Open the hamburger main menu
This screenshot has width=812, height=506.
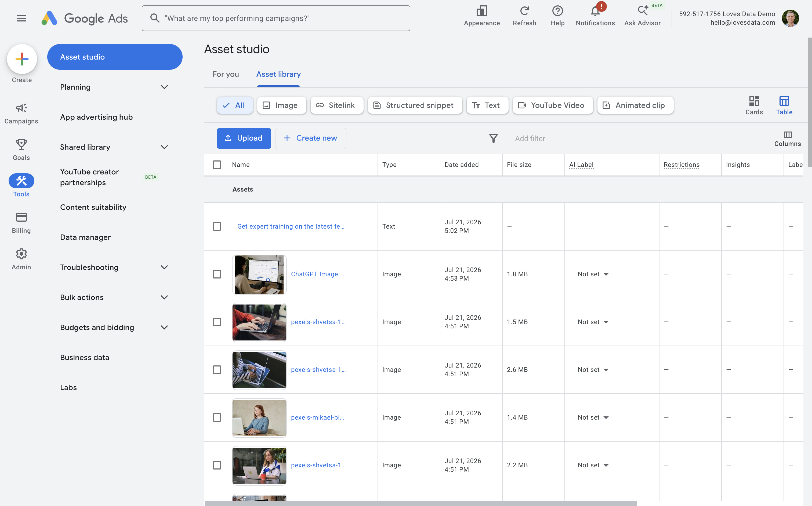[21, 19]
